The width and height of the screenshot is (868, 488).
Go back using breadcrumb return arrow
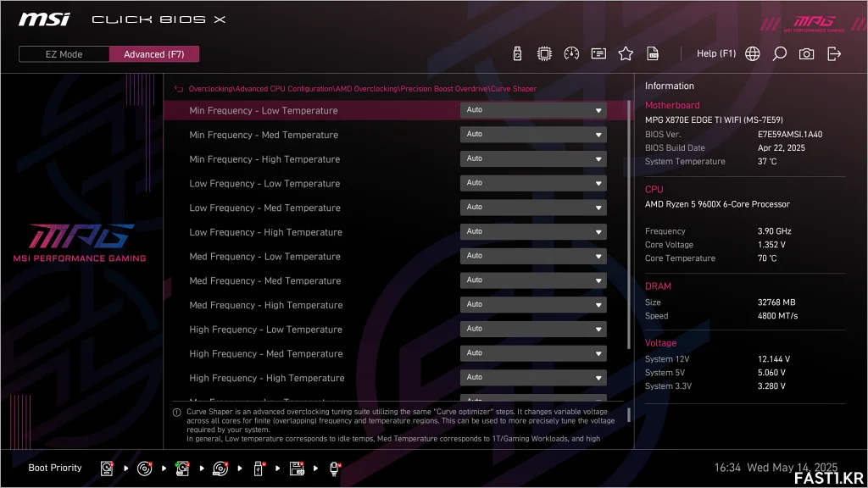[x=179, y=88]
